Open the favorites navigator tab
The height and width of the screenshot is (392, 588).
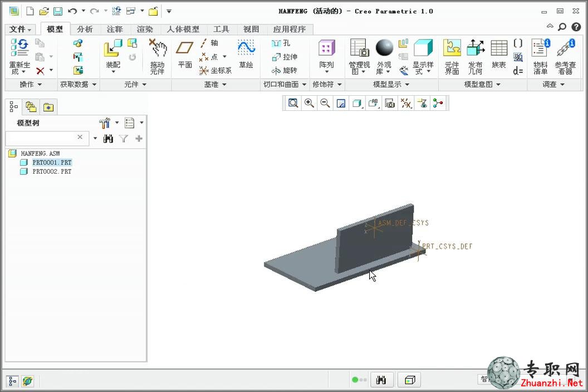(x=48, y=107)
